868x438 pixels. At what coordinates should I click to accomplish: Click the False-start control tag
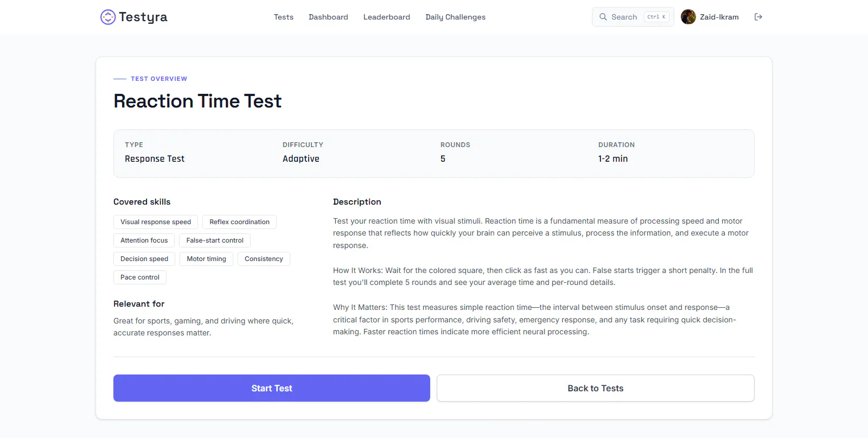click(215, 240)
